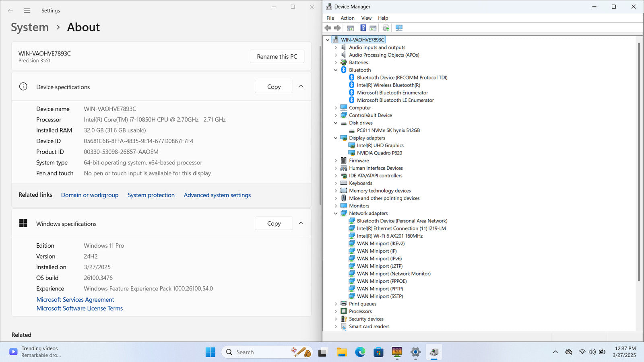Open System protection link

click(151, 195)
